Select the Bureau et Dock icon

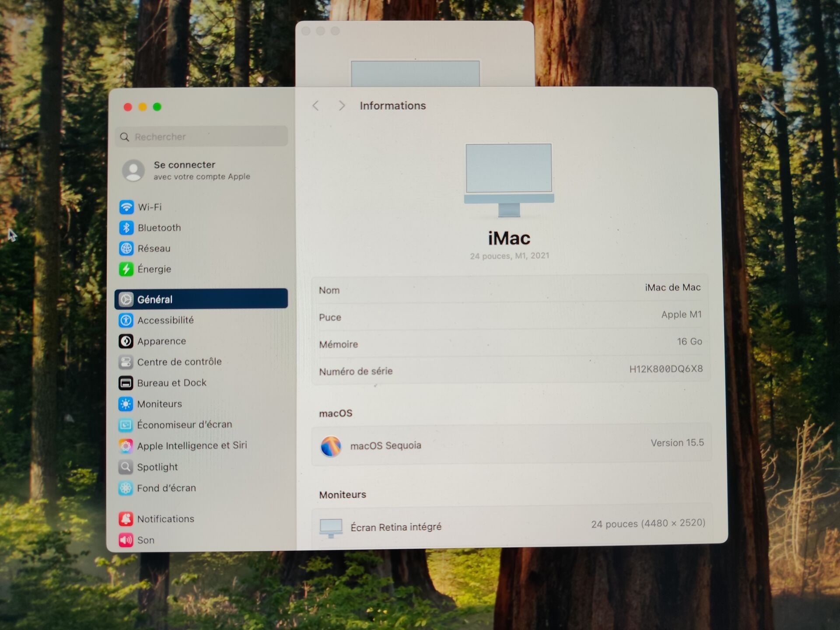coord(126,383)
